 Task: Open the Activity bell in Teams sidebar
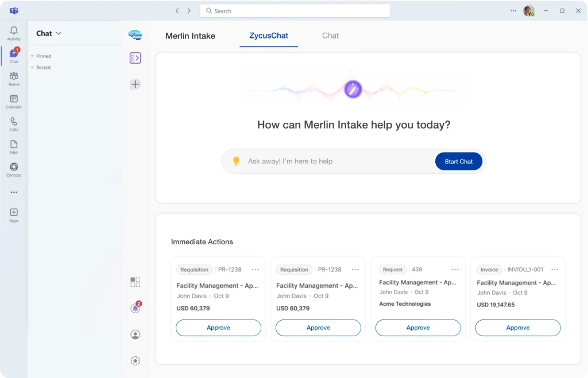(14, 33)
